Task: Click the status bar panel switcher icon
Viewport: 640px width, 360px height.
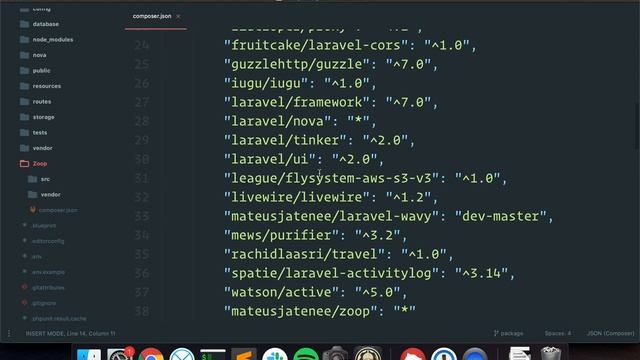Action: point(9,333)
